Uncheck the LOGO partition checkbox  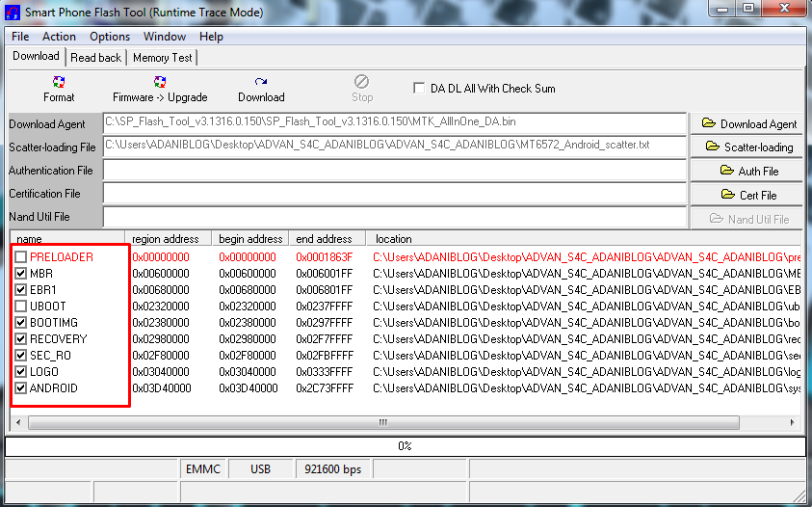[x=21, y=372]
